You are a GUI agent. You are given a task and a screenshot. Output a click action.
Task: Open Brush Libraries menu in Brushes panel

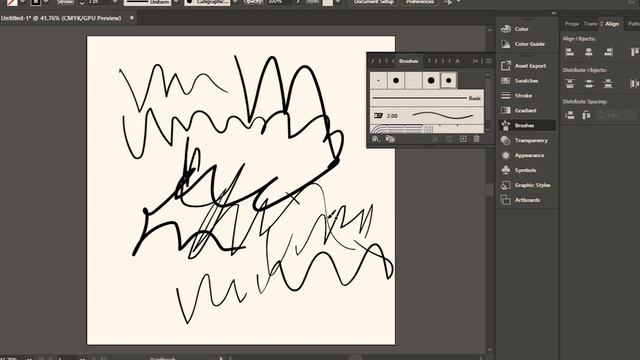376,139
